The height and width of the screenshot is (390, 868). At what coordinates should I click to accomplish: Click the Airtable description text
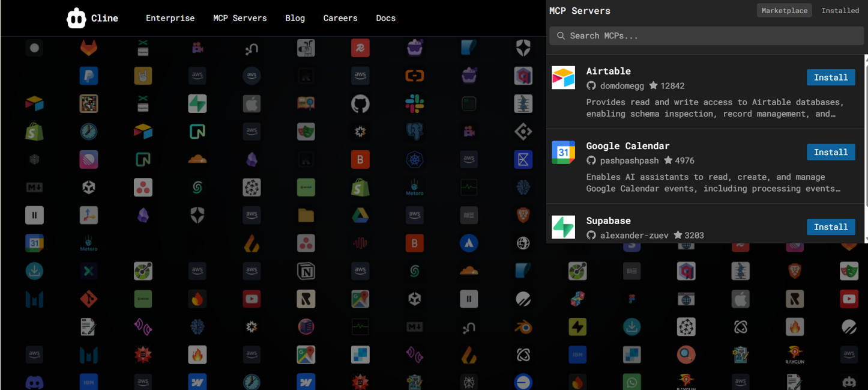[714, 108]
